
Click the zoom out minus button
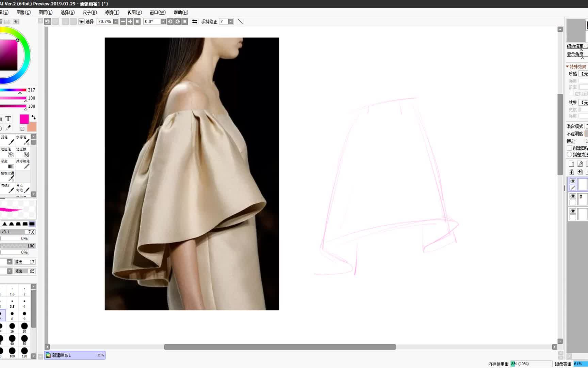pos(123,21)
